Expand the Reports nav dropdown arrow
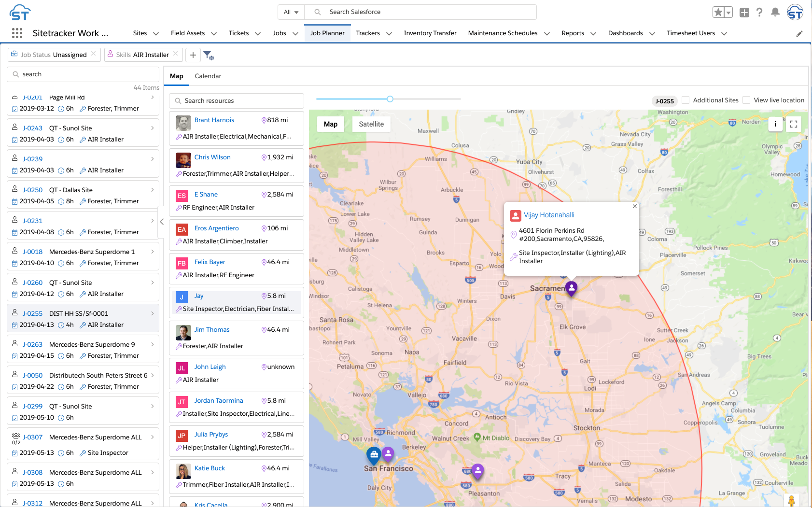Screen dimensions: 812x508 (593, 34)
